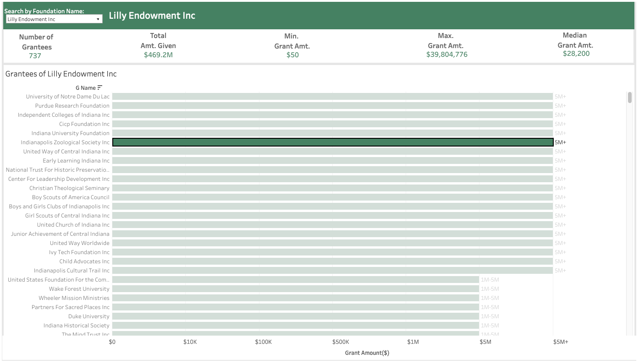Click 'Indianapolis Cultural Trail Inc' label

coord(72,271)
